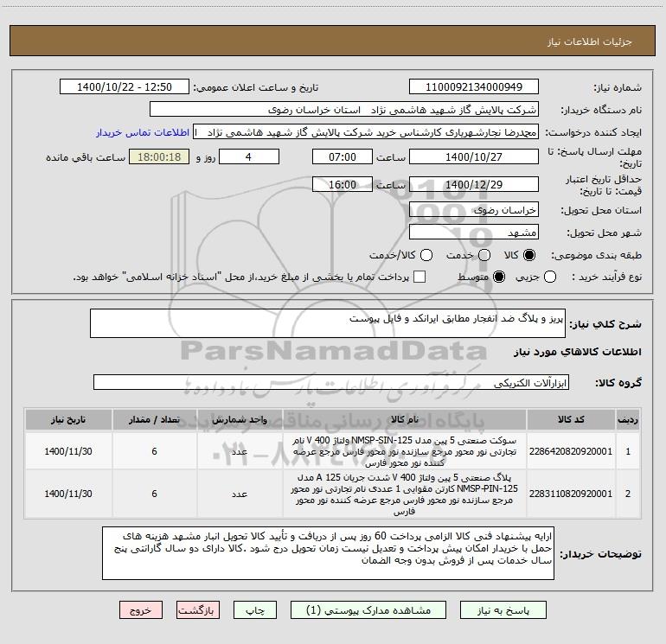Select the متوسط purchase type radio
The height and width of the screenshot is (644, 666).
click(499, 277)
